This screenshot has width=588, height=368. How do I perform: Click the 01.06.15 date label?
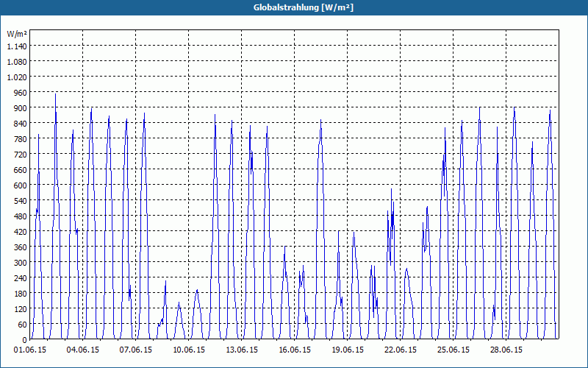coord(30,350)
